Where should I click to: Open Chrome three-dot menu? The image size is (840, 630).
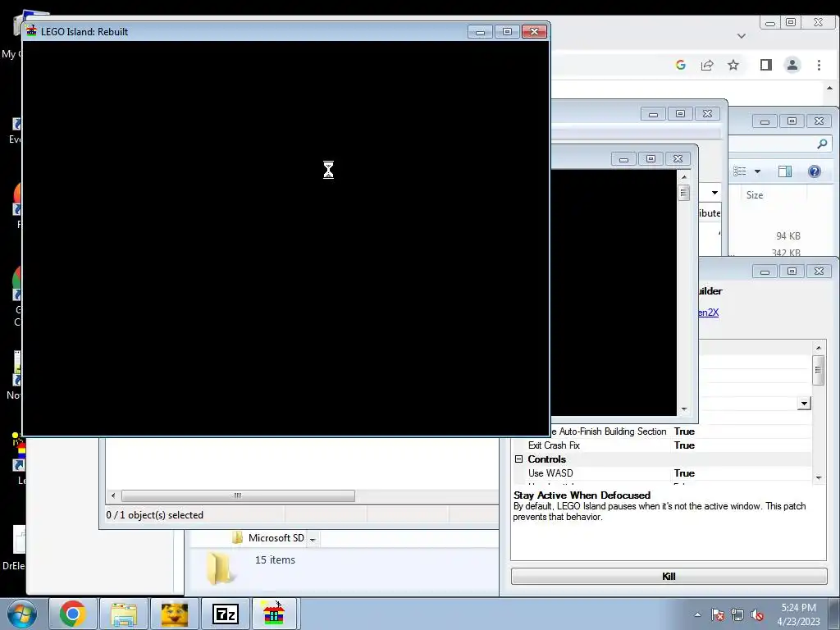pyautogui.click(x=819, y=65)
